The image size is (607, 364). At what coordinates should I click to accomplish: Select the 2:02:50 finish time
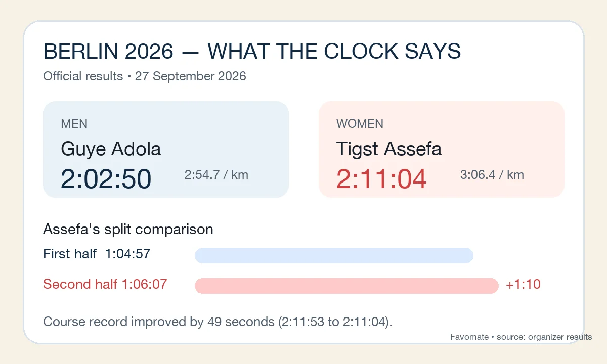pos(106,179)
